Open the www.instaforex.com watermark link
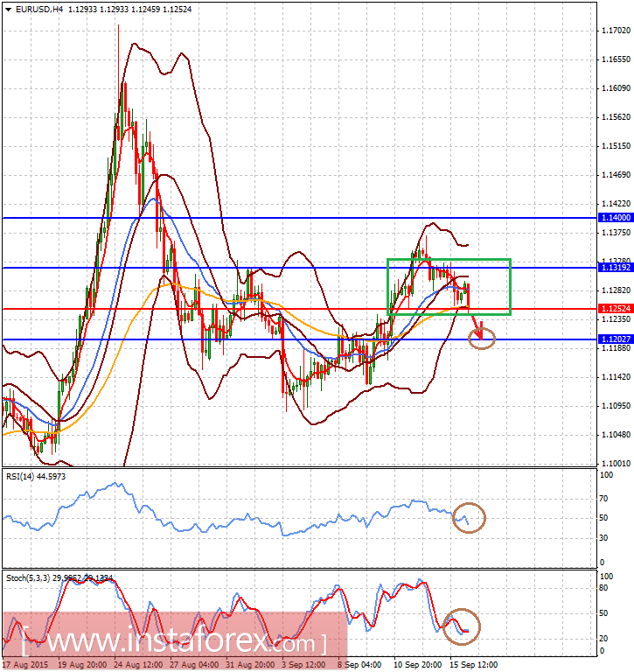The width and height of the screenshot is (634, 672). coord(175,642)
